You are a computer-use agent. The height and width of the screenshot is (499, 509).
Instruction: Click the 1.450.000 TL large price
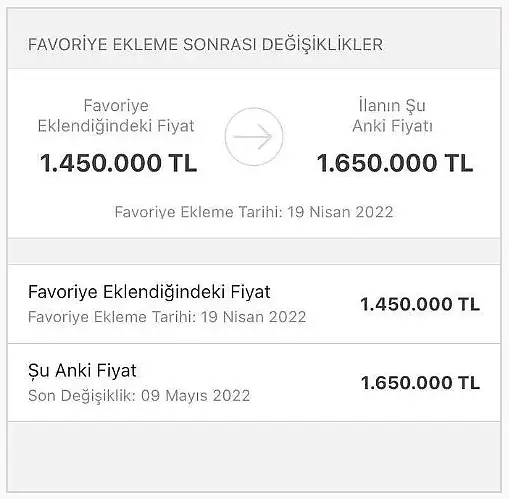click(118, 163)
